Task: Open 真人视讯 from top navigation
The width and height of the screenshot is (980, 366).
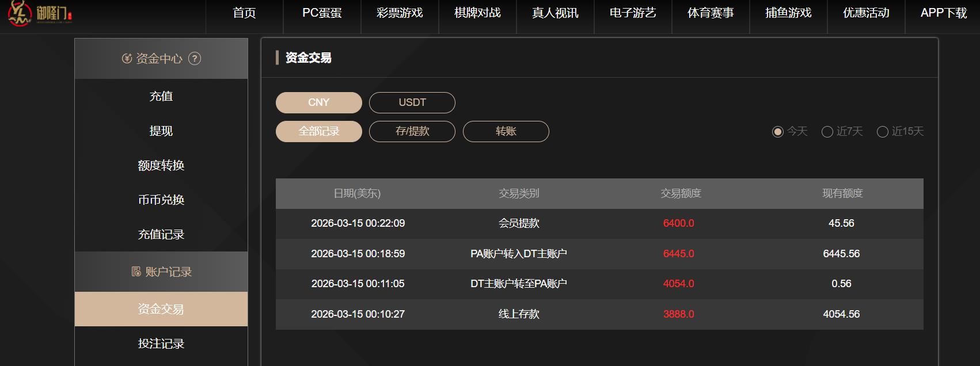Action: point(555,13)
